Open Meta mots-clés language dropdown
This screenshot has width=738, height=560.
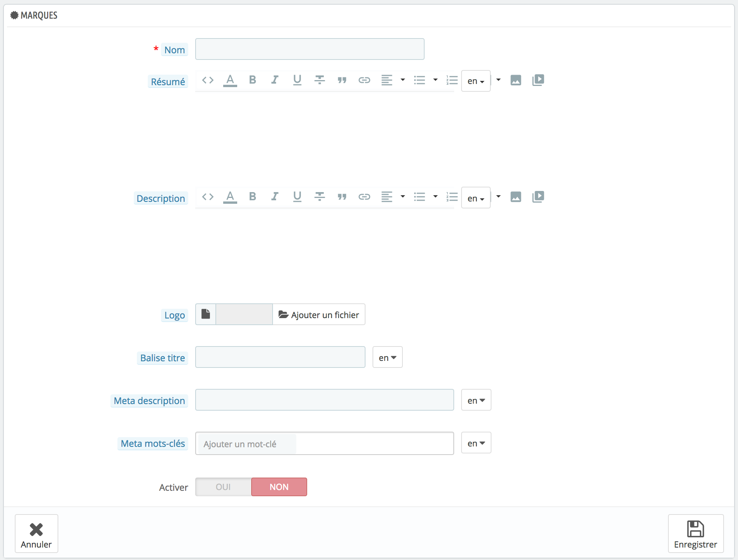[x=476, y=443]
